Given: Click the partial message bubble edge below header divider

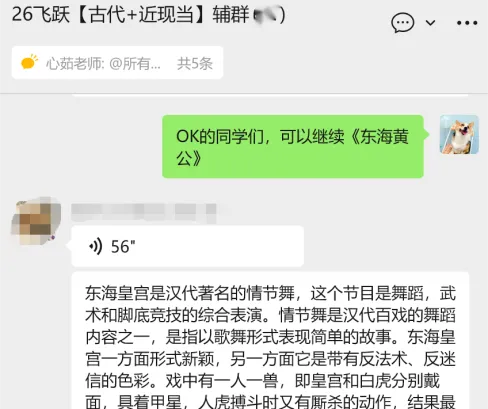Looking at the screenshot, I should 270,96.
